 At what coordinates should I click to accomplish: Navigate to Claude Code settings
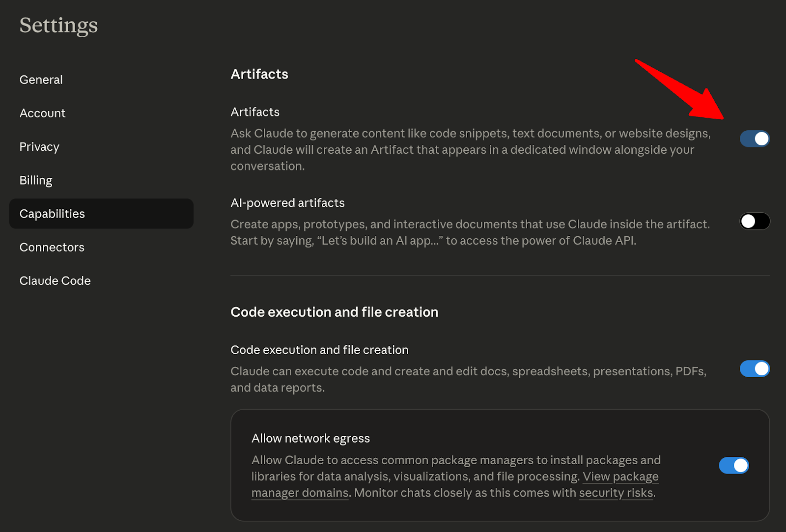click(55, 280)
